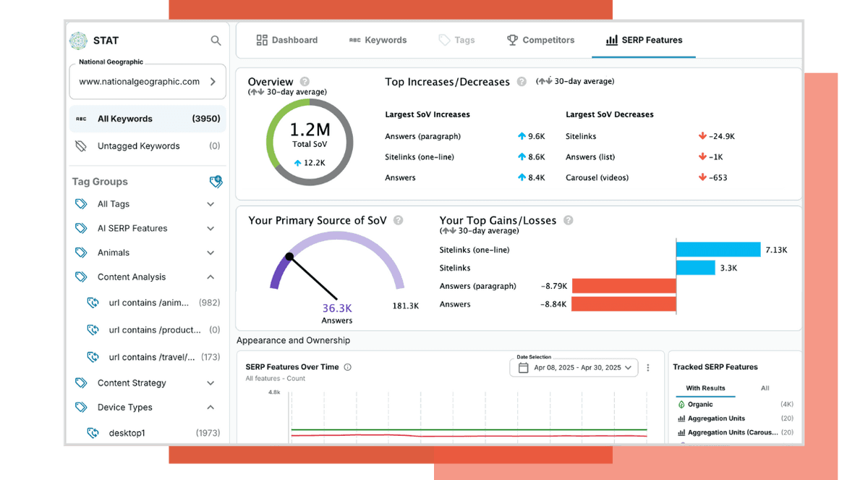Screen dimensions: 868x480
Task: Click help icon beside Your Primary Source of SoV
Action: (x=398, y=221)
